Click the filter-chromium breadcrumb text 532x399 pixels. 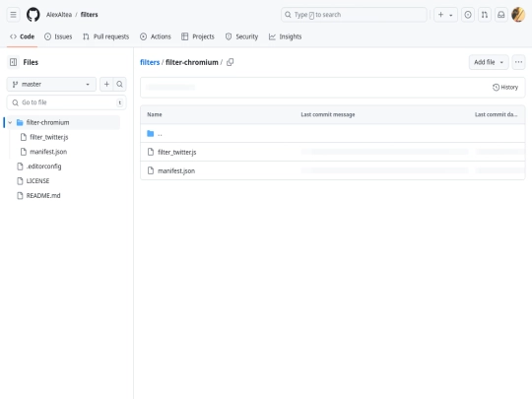point(192,62)
